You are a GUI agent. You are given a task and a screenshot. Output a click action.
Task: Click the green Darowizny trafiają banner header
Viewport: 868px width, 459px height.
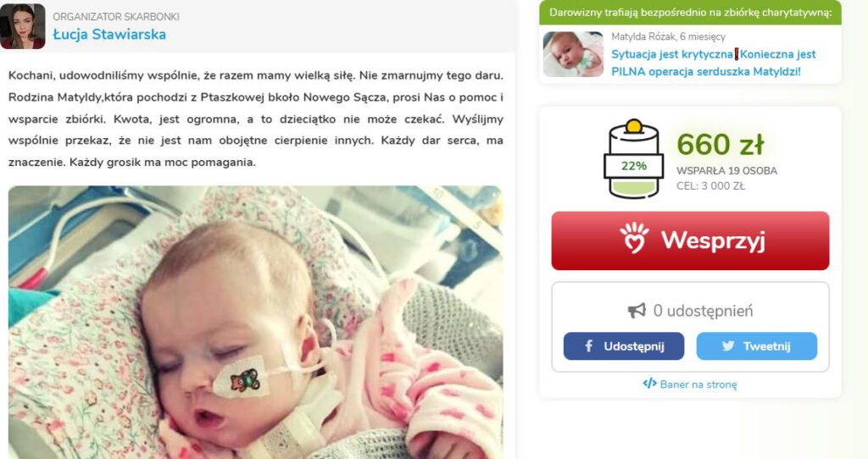point(690,12)
